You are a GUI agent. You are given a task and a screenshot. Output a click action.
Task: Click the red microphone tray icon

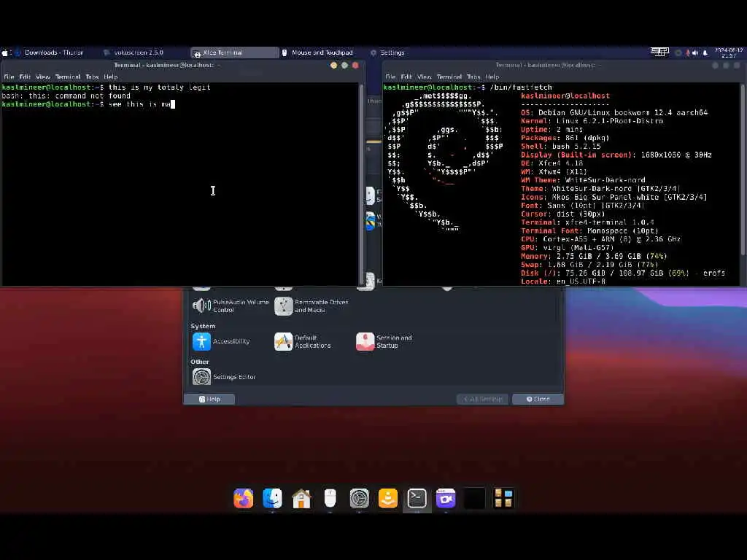click(x=687, y=52)
